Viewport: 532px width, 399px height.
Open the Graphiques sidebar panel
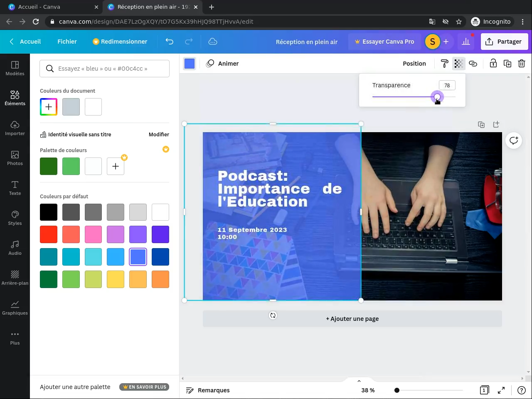click(15, 308)
